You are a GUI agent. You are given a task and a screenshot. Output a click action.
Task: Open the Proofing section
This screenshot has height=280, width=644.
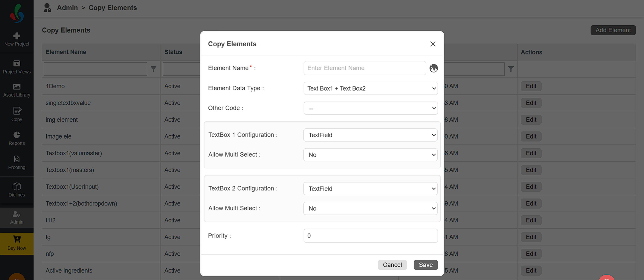(x=17, y=163)
